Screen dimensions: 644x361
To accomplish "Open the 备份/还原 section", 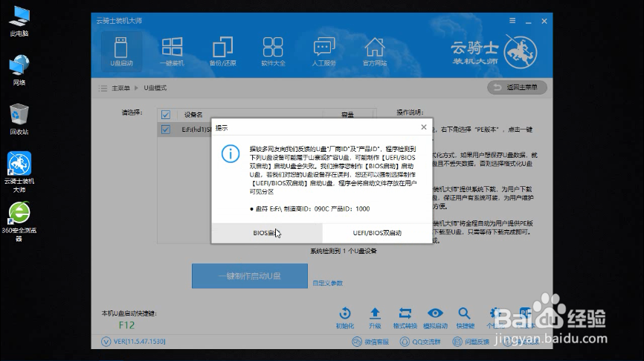I will (x=222, y=51).
